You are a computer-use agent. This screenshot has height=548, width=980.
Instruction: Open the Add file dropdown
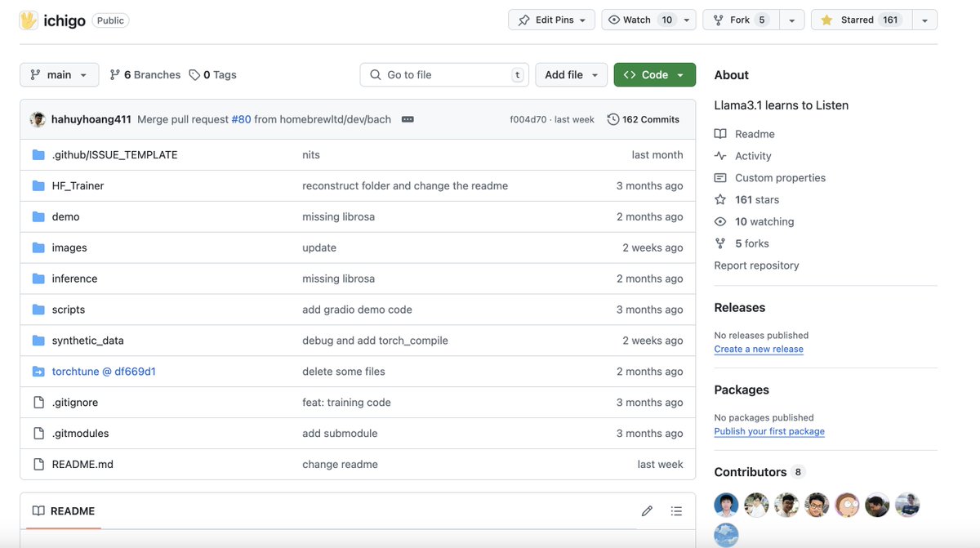point(572,74)
